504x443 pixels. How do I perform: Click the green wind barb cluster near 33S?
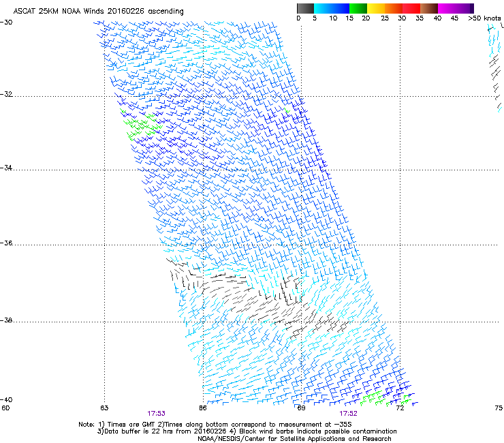click(x=142, y=125)
